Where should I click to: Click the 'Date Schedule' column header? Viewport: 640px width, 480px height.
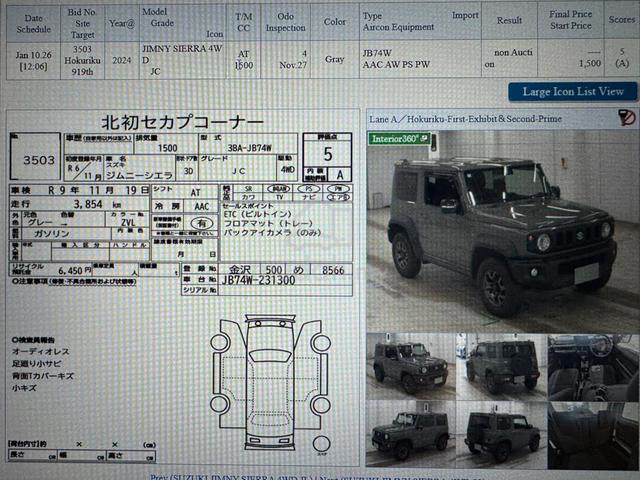tap(33, 23)
